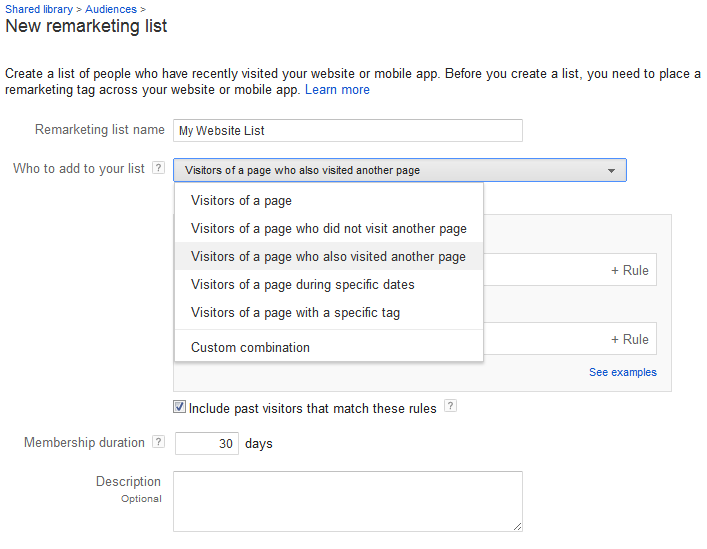
Task: Grab the Description box resize handle
Action: [517, 526]
